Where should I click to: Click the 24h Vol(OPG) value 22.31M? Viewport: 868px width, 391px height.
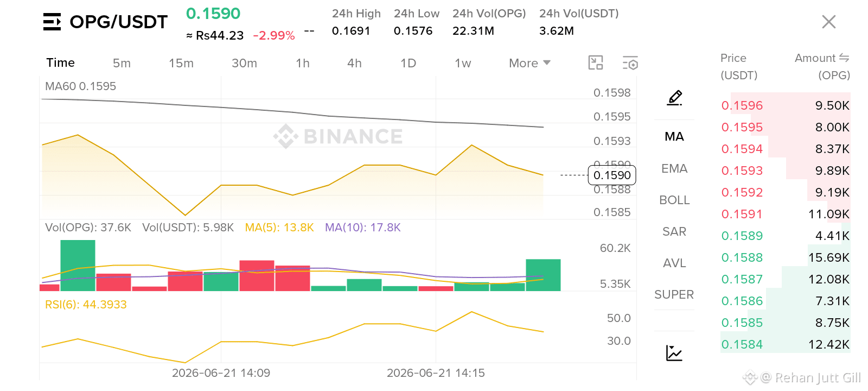pos(473,31)
